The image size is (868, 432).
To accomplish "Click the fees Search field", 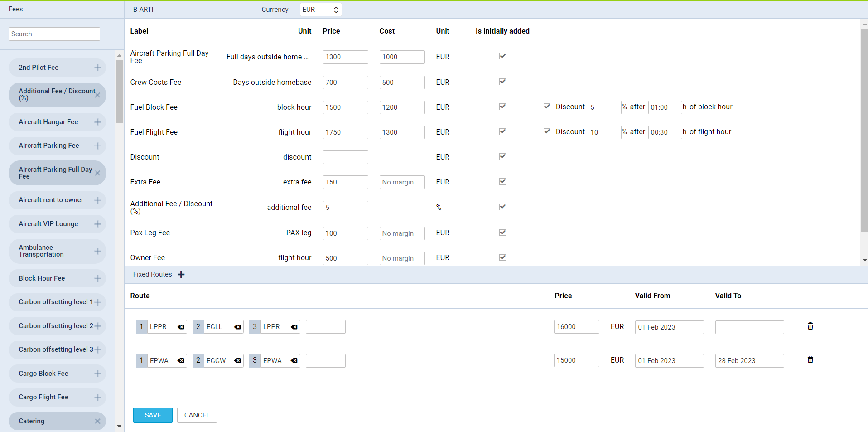I will click(54, 34).
